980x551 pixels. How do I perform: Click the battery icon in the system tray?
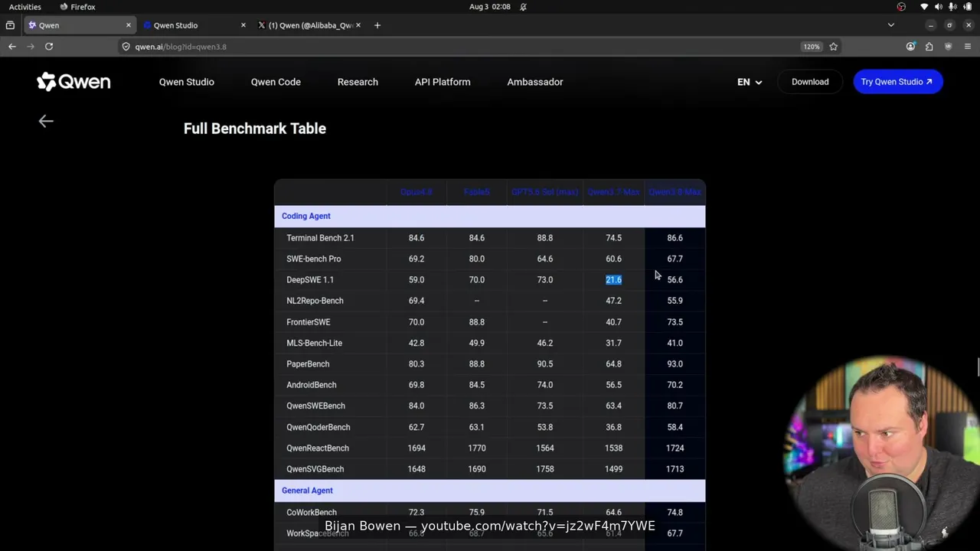[968, 7]
